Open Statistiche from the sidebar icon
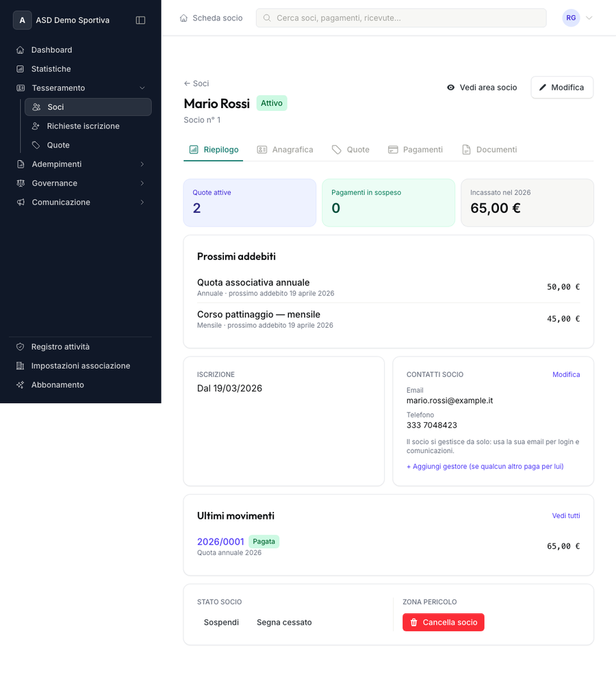Screen dimensions: 616x685 point(21,69)
